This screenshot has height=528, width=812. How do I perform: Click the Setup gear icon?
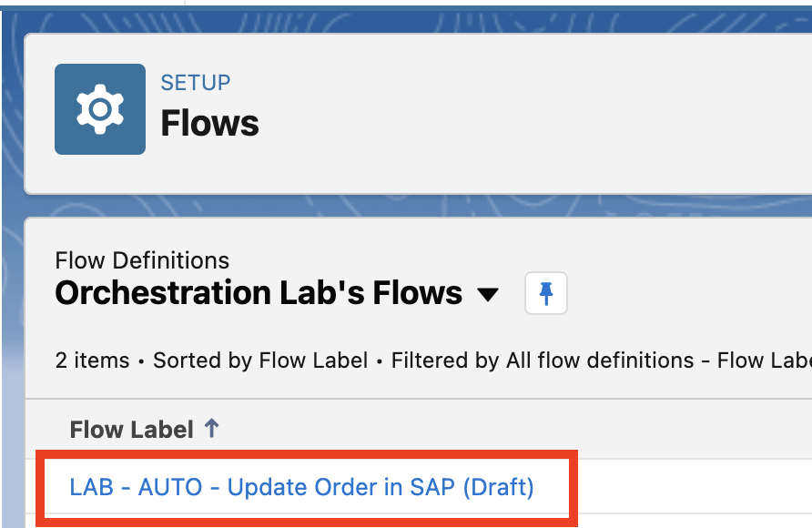[x=100, y=109]
